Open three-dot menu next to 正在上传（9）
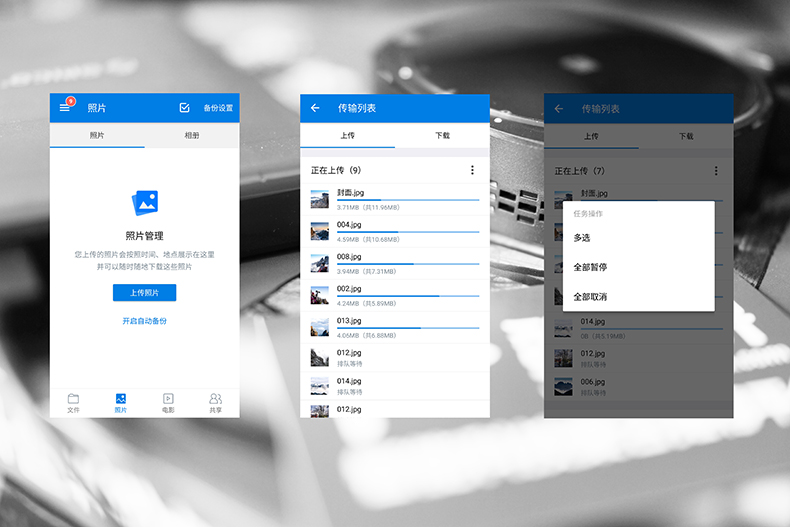Screen dimensions: 790x527 tap(472, 170)
